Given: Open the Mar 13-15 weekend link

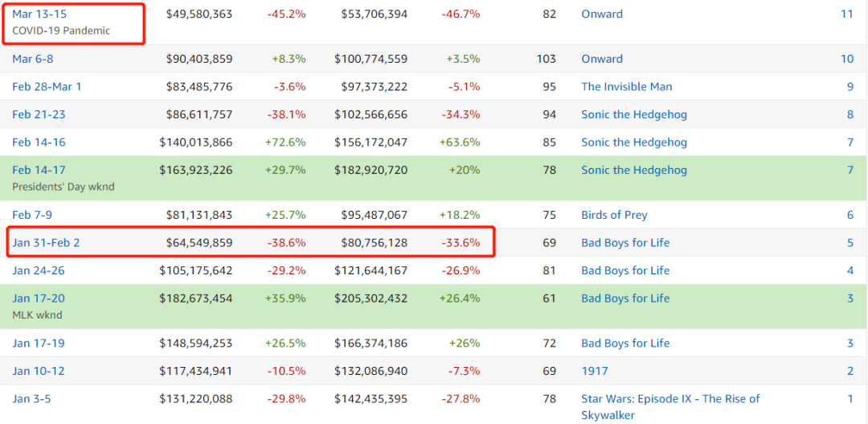Looking at the screenshot, I should [39, 14].
